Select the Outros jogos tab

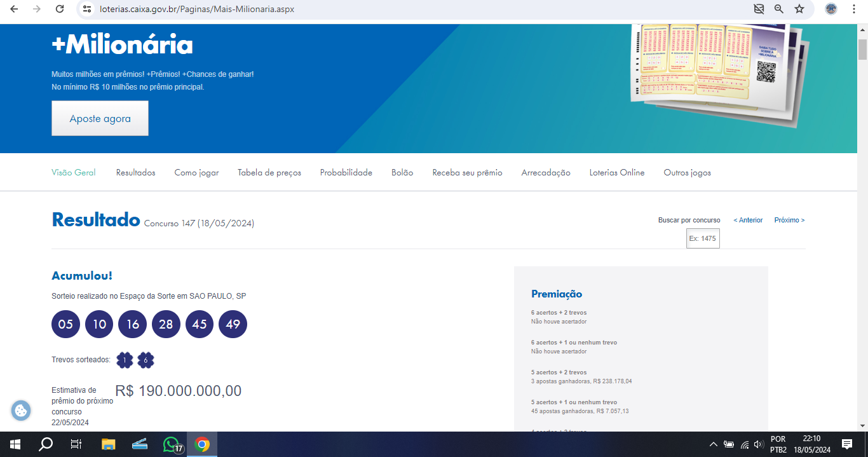(688, 172)
